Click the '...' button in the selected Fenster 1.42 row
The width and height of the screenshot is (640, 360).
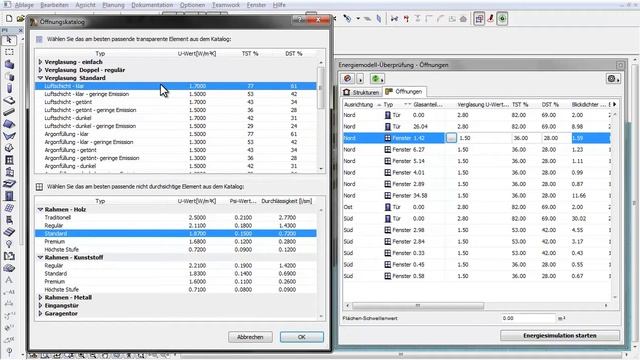451,138
